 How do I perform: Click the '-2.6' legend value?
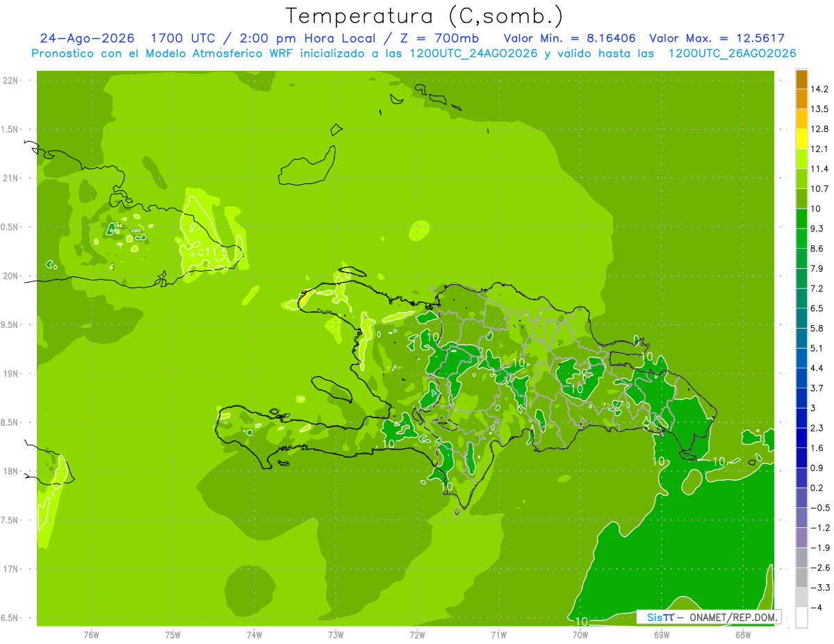tap(819, 568)
